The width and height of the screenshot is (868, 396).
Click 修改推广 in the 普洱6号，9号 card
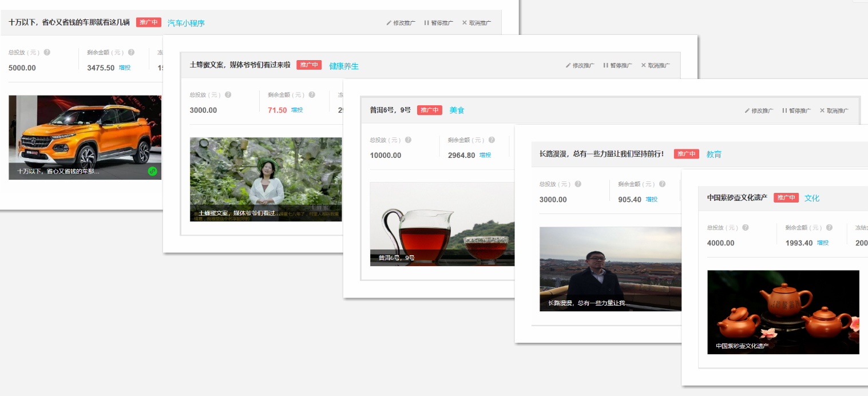[759, 110]
